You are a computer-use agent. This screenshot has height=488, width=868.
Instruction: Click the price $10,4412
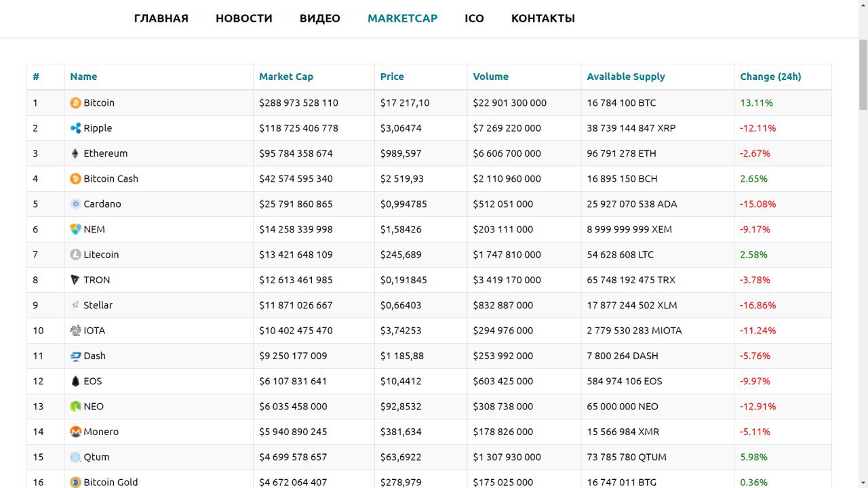pos(401,381)
